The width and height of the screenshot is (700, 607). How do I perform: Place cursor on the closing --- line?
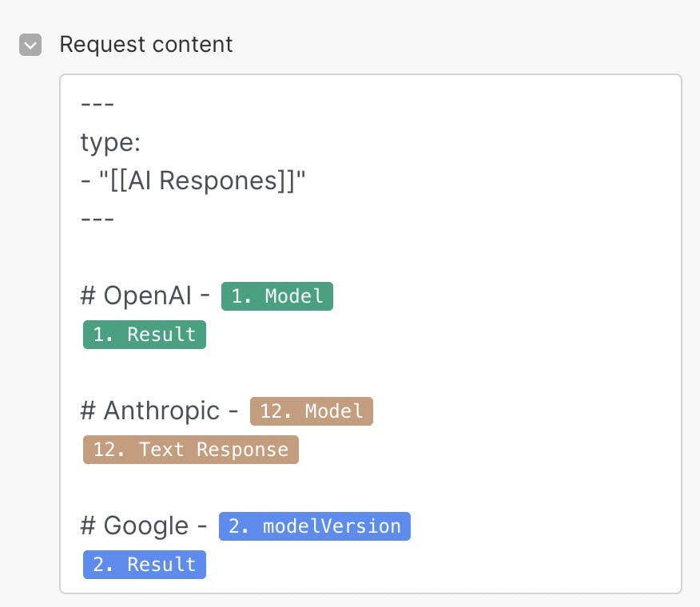pyautogui.click(x=97, y=219)
